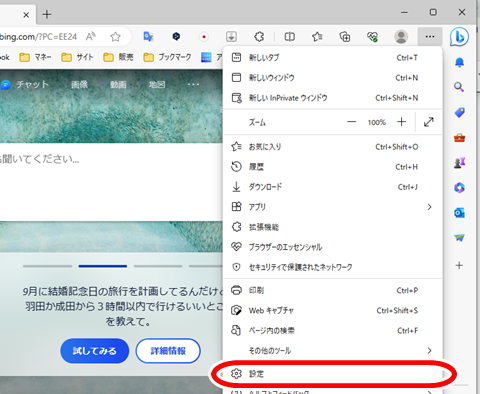Open Browser essentials heart icon in toolbar
Image resolution: width=480 pixels, height=394 pixels.
[372, 36]
